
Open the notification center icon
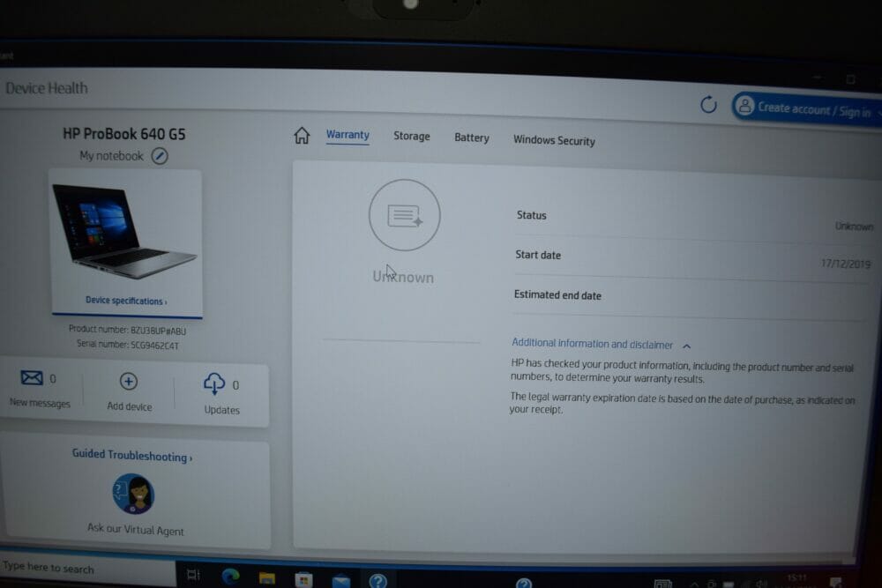(836, 583)
